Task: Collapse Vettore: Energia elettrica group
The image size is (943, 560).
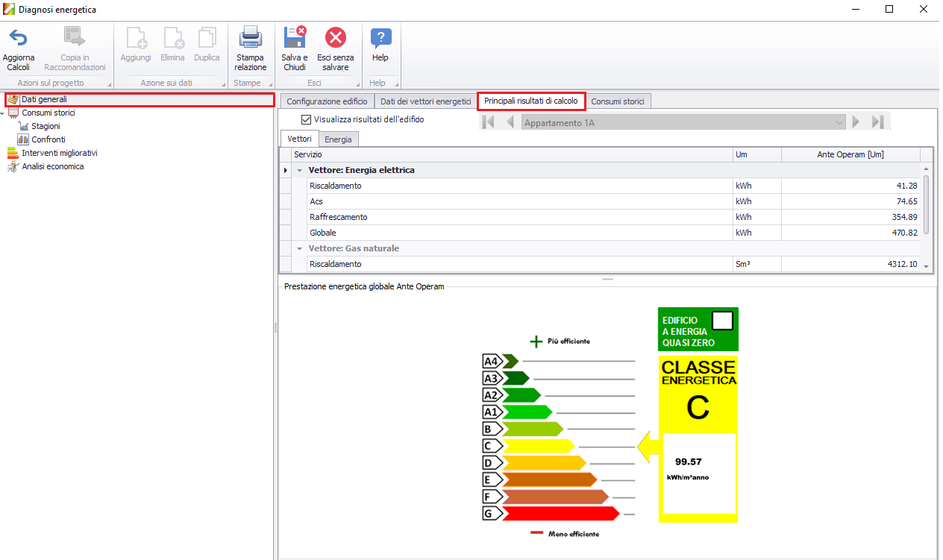Action: (299, 171)
